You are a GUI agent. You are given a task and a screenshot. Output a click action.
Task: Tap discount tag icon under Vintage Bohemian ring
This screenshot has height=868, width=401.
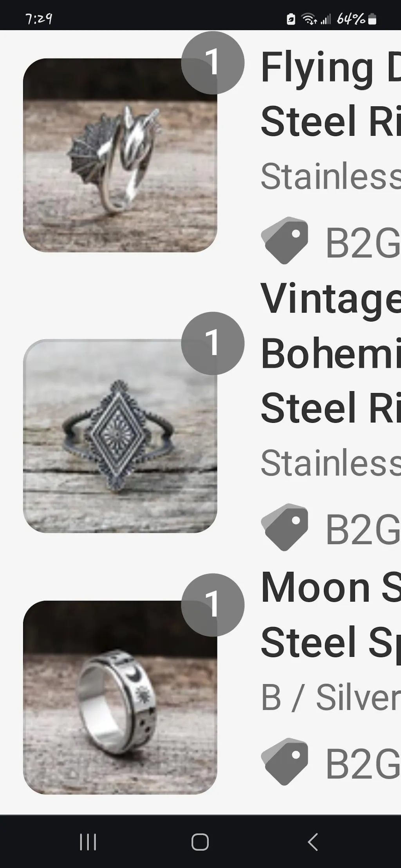pyautogui.click(x=285, y=527)
